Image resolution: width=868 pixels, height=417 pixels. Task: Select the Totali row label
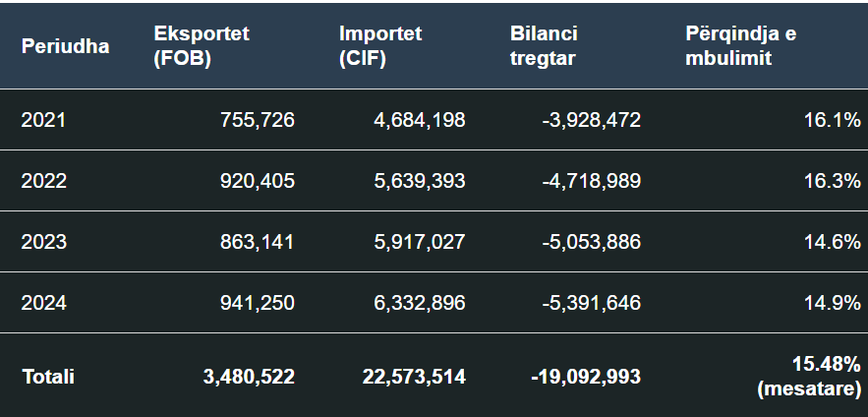[48, 377]
